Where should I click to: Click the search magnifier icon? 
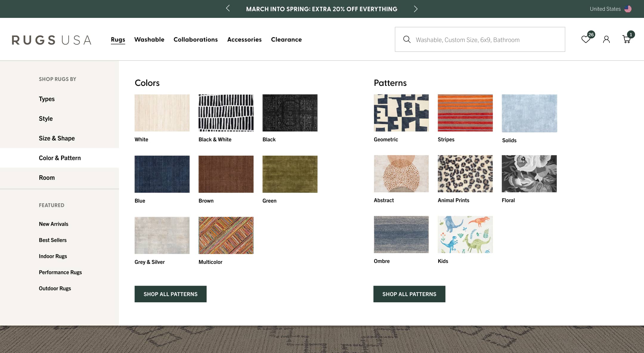click(x=407, y=39)
